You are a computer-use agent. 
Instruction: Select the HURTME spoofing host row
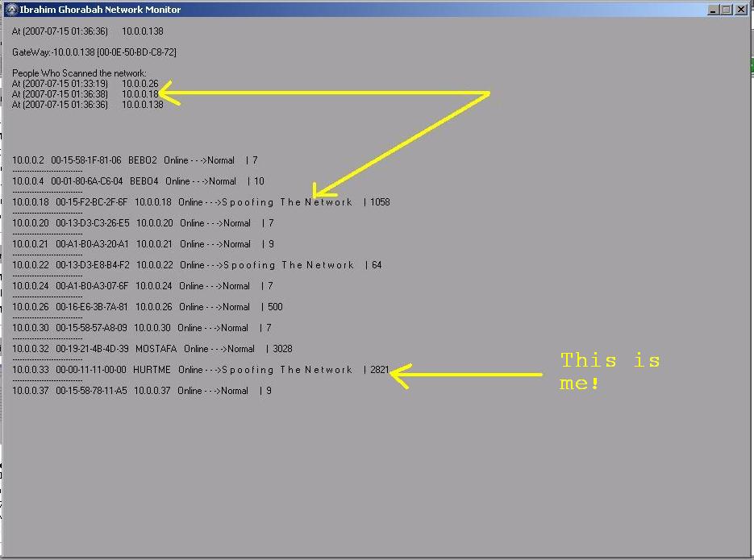[x=200, y=370]
